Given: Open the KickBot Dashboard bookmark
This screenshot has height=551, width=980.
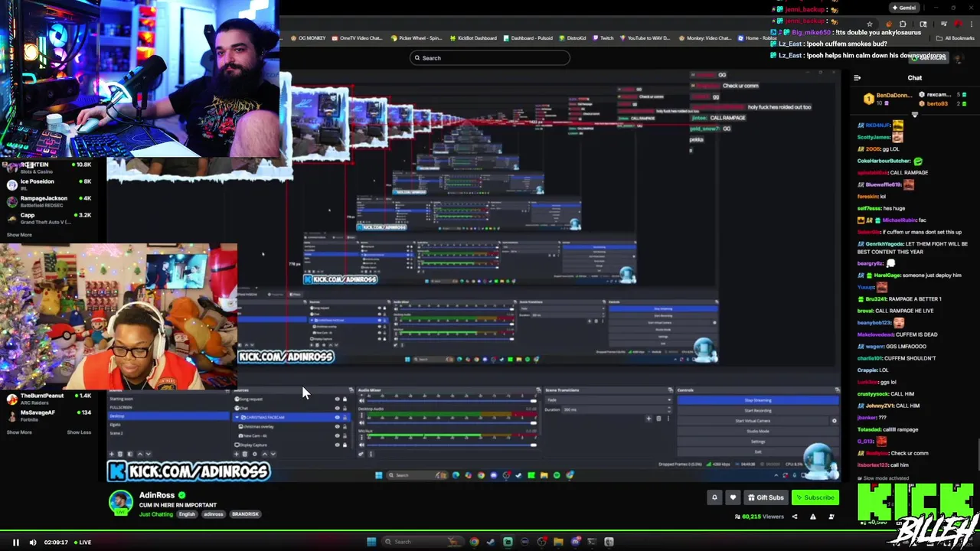Looking at the screenshot, I should 474,38.
